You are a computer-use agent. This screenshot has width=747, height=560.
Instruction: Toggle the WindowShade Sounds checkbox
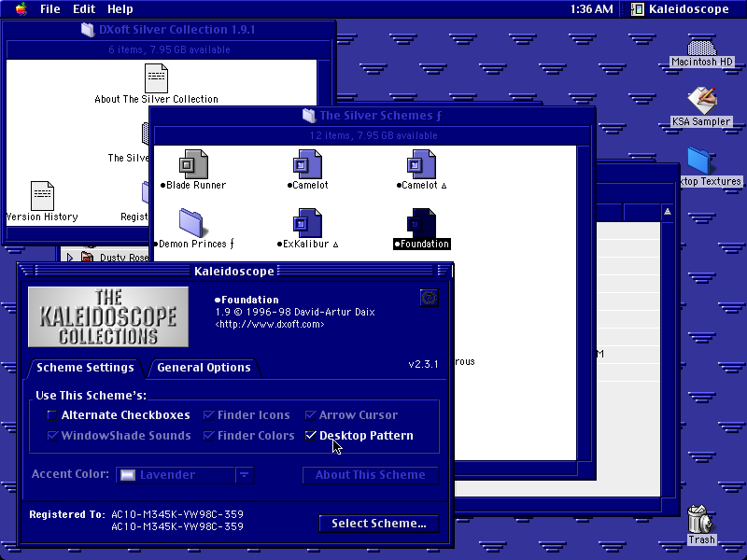click(52, 436)
